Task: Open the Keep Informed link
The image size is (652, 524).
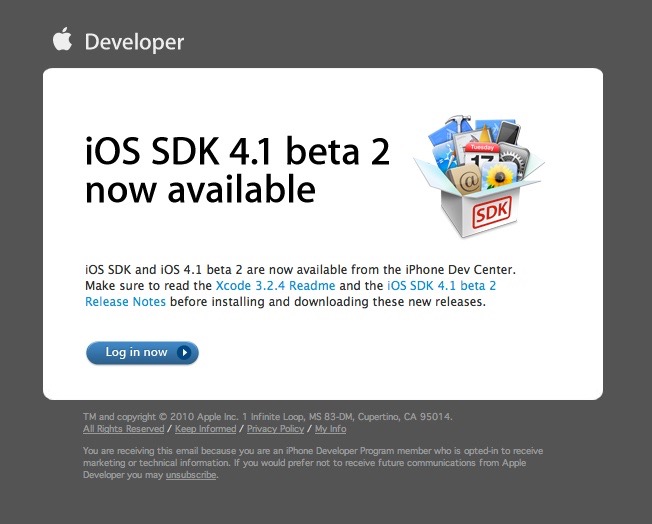Action: click(x=205, y=429)
